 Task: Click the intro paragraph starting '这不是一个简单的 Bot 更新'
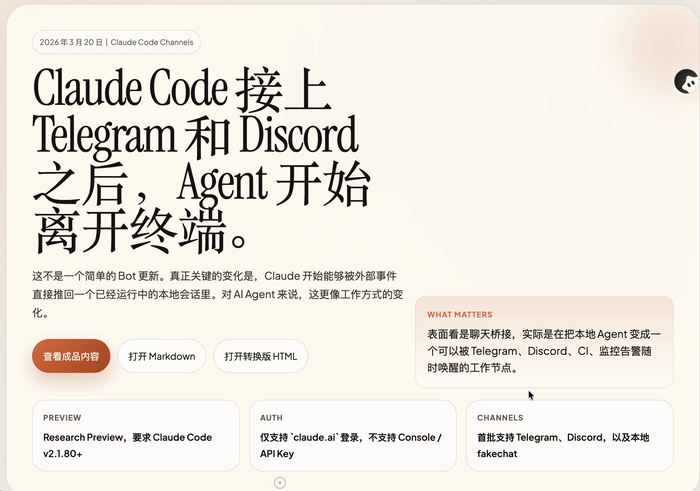click(x=218, y=294)
